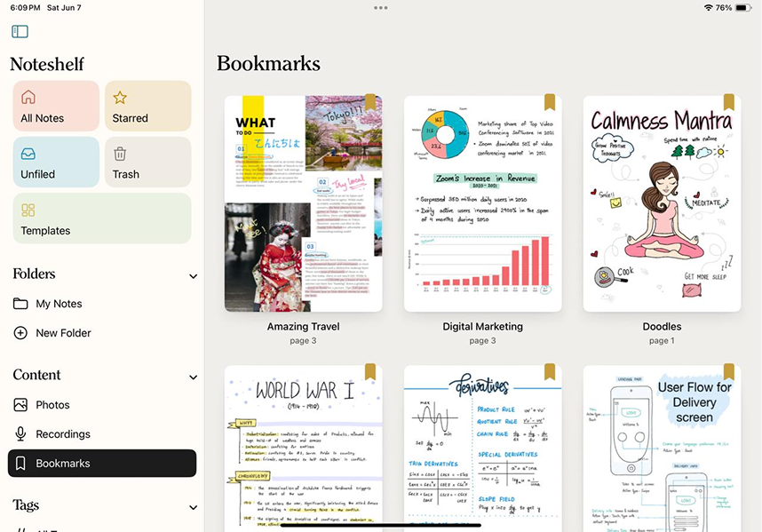The width and height of the screenshot is (762, 532).
Task: Toggle the sidebar panel icon
Action: 20,32
